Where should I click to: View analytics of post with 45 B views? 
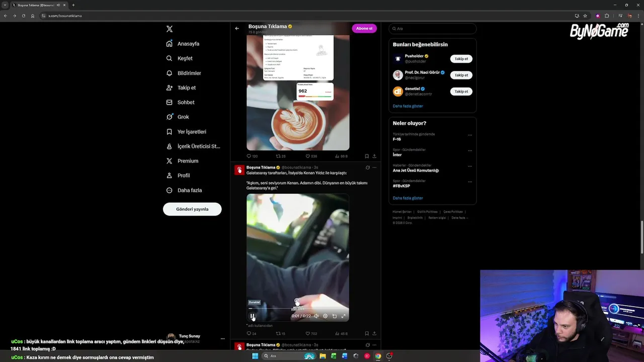coord(341,333)
